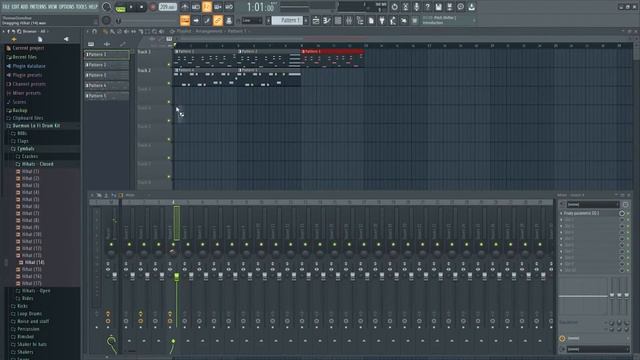Expand the Backup folder
Viewport: 640px width, 360px height.
click(20, 111)
